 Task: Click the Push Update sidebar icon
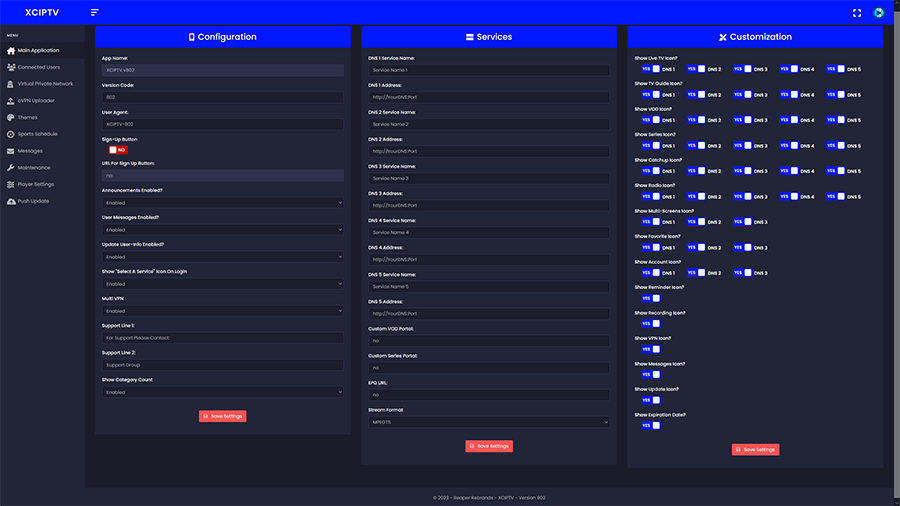(11, 201)
